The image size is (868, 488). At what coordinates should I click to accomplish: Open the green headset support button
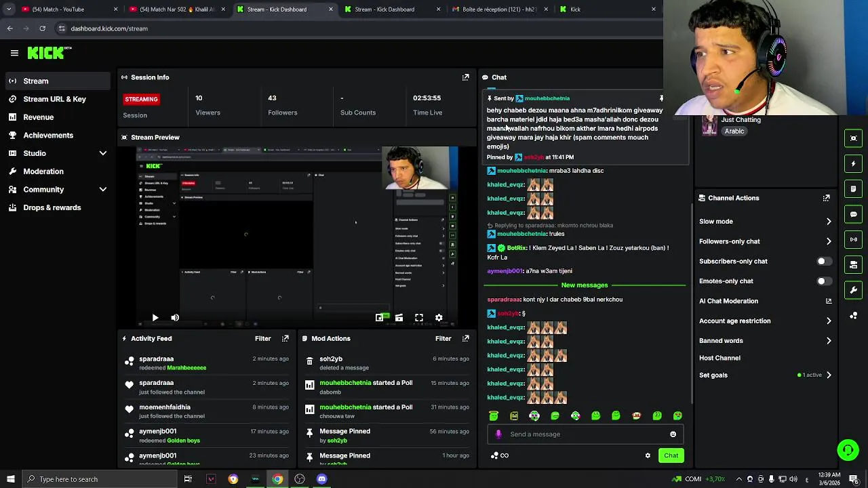coord(848,450)
